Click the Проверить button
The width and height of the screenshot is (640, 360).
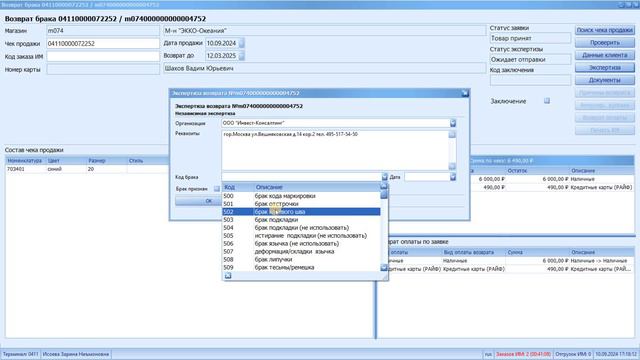(604, 43)
